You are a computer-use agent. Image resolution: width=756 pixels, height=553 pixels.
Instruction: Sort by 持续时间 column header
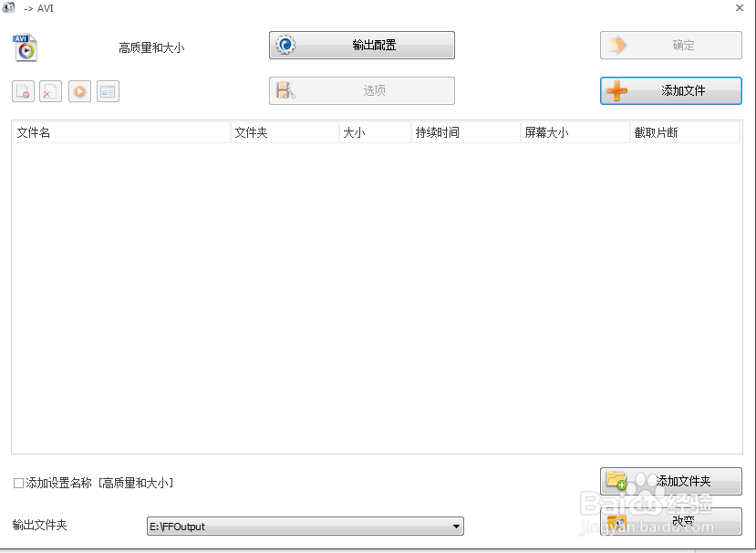click(466, 132)
